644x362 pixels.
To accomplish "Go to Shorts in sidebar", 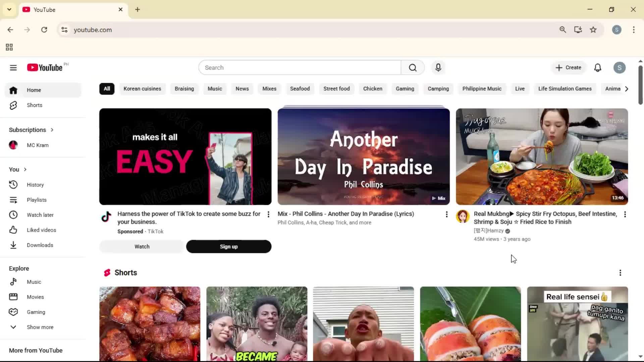I will pyautogui.click(x=35, y=105).
